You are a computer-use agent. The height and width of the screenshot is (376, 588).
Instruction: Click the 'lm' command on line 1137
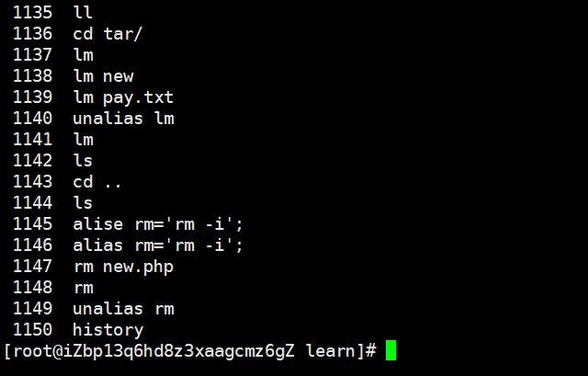(84, 55)
